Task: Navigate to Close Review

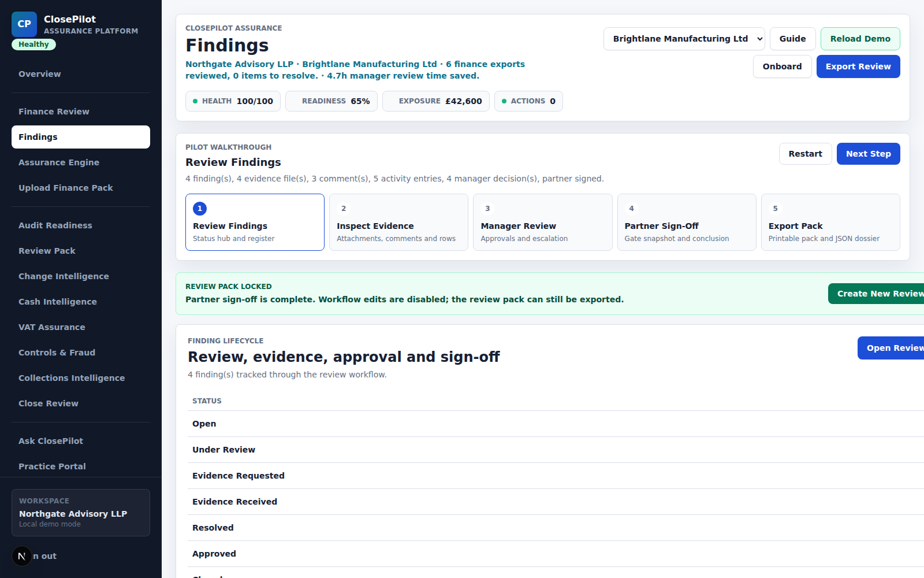Action: pos(81,403)
